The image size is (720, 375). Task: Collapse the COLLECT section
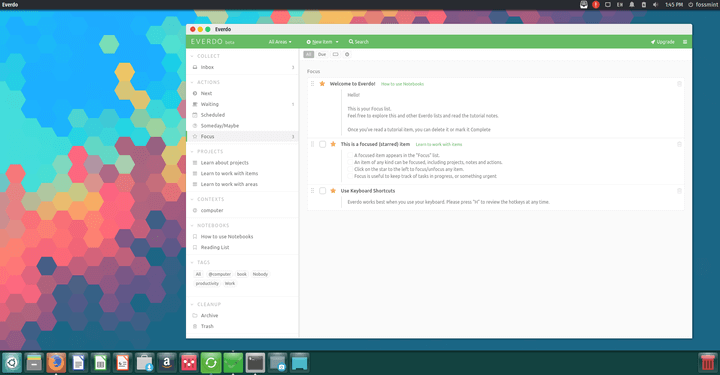pyautogui.click(x=192, y=56)
